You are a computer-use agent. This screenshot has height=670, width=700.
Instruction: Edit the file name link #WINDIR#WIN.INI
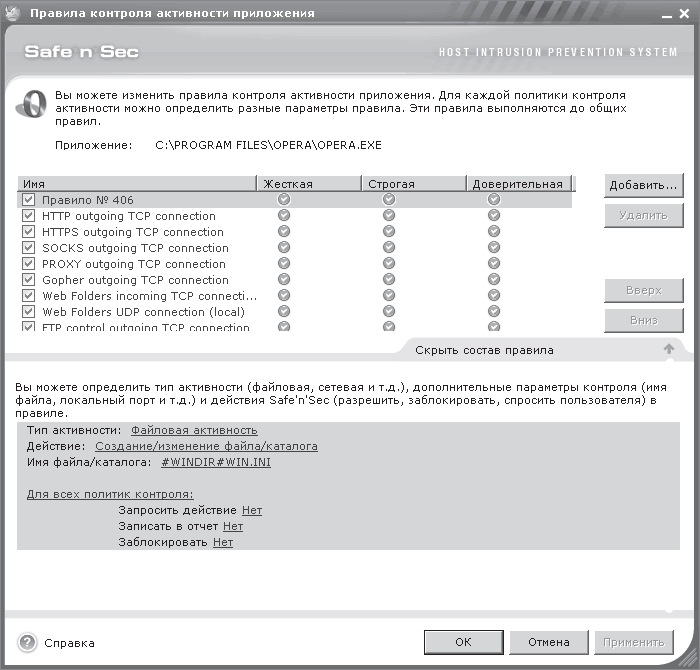[215, 462]
